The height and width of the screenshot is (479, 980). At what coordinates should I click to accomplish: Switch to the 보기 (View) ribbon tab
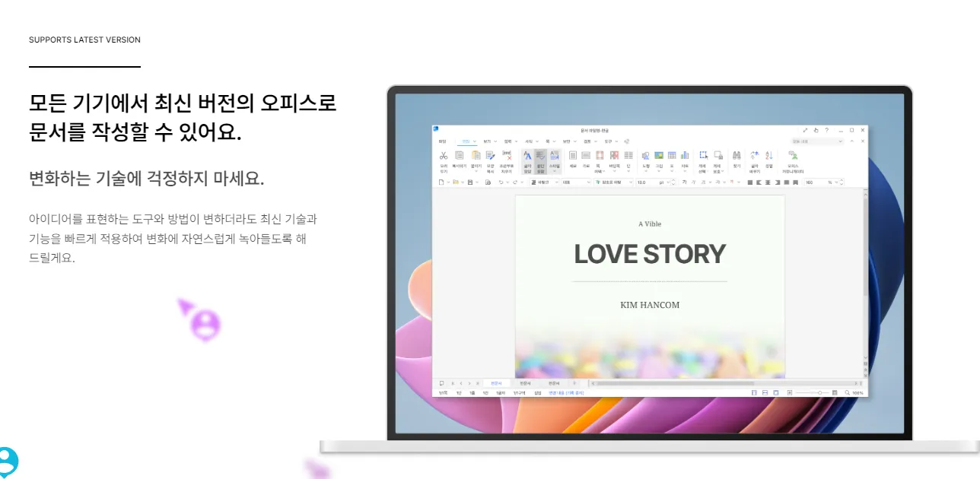click(x=488, y=141)
